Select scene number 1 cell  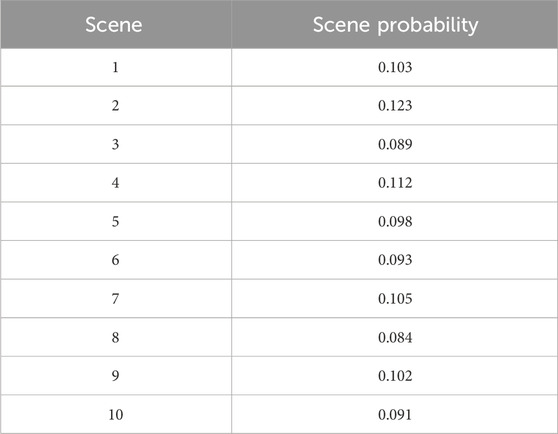tap(116, 67)
